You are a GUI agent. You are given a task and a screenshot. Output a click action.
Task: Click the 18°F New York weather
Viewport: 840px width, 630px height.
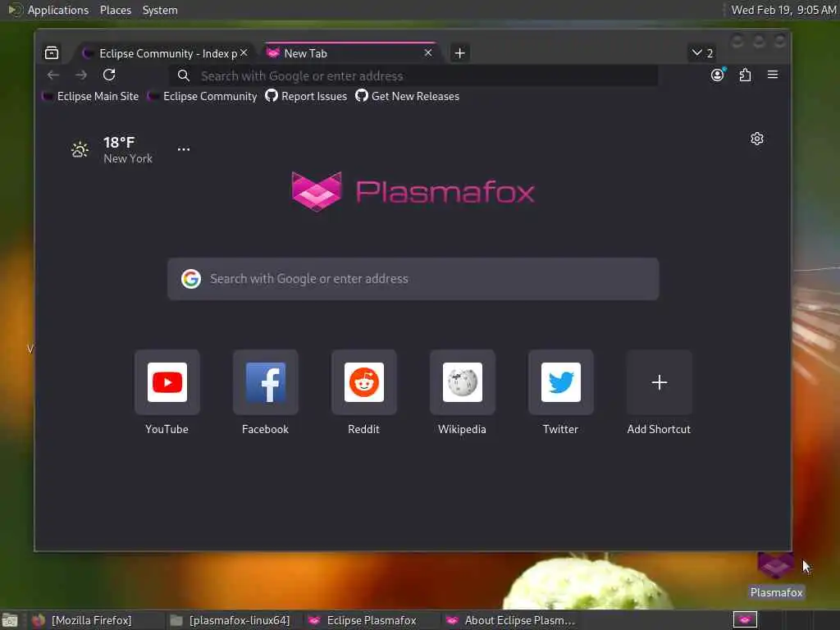coord(112,150)
